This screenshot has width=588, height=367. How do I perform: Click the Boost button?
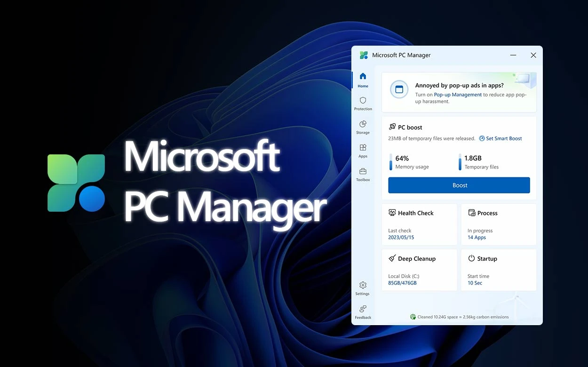[x=459, y=185]
